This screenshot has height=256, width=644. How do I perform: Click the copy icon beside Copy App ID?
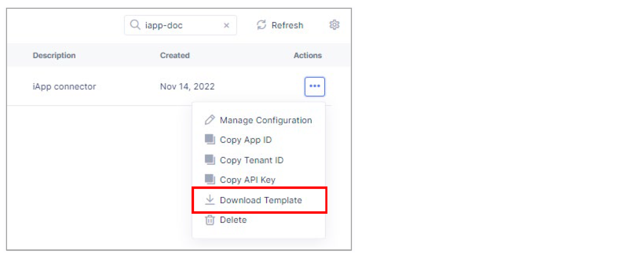209,140
